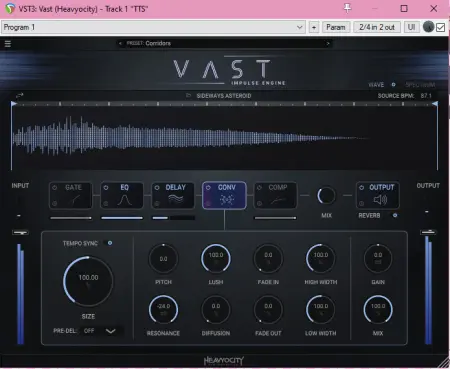Select the COMP module tab
The width and height of the screenshot is (450, 369).
[275, 195]
